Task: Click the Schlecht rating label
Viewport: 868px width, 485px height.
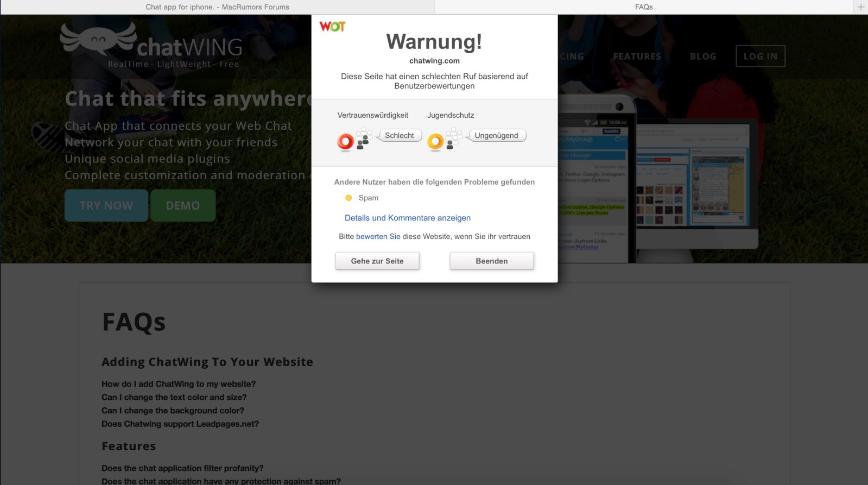Action: [400, 135]
